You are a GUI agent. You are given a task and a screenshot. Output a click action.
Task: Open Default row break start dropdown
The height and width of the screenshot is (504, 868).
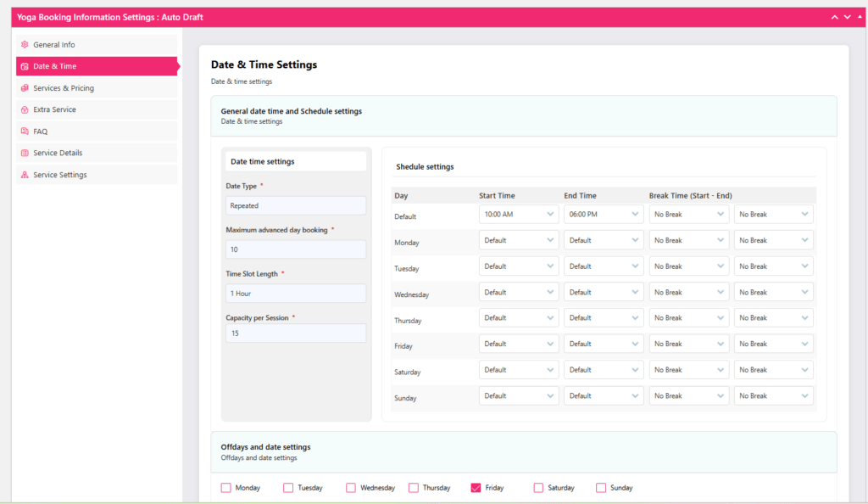pos(688,215)
